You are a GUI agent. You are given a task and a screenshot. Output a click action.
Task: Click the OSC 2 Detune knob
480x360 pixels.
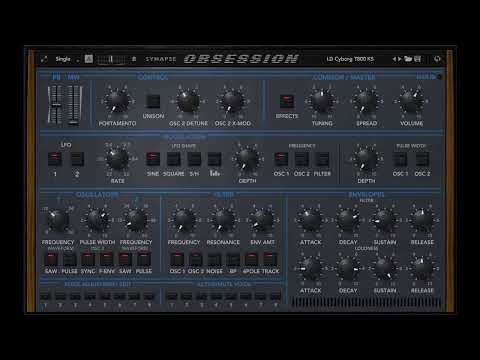[x=188, y=101]
